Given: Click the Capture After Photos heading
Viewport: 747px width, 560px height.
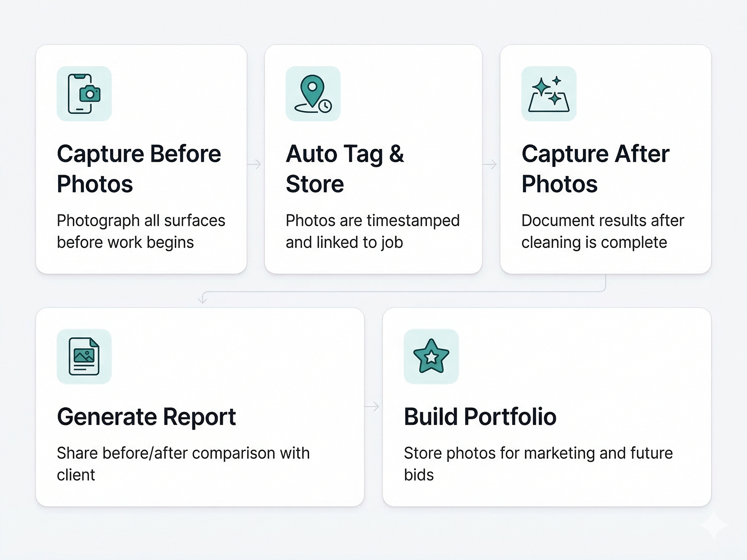Looking at the screenshot, I should tap(595, 168).
